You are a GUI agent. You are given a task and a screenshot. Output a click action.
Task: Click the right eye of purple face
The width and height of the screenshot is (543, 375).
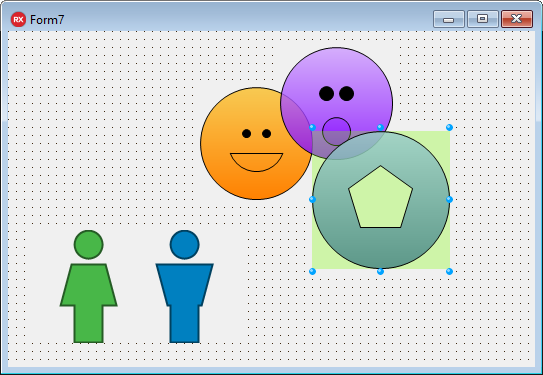click(x=347, y=93)
